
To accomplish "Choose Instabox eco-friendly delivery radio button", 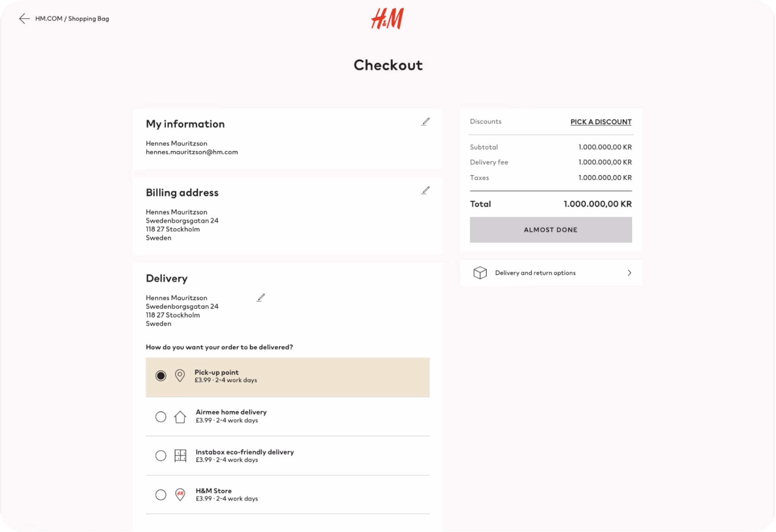I will pos(161,456).
